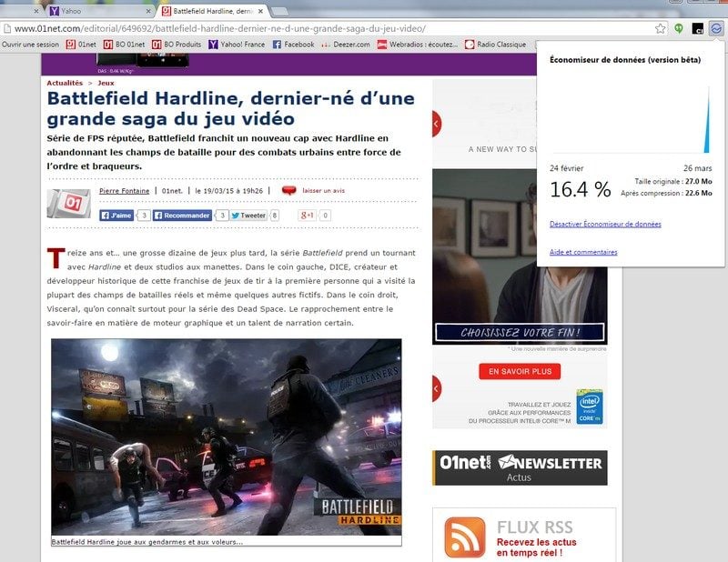Toggle the Data Saver extension icon

coord(716,29)
